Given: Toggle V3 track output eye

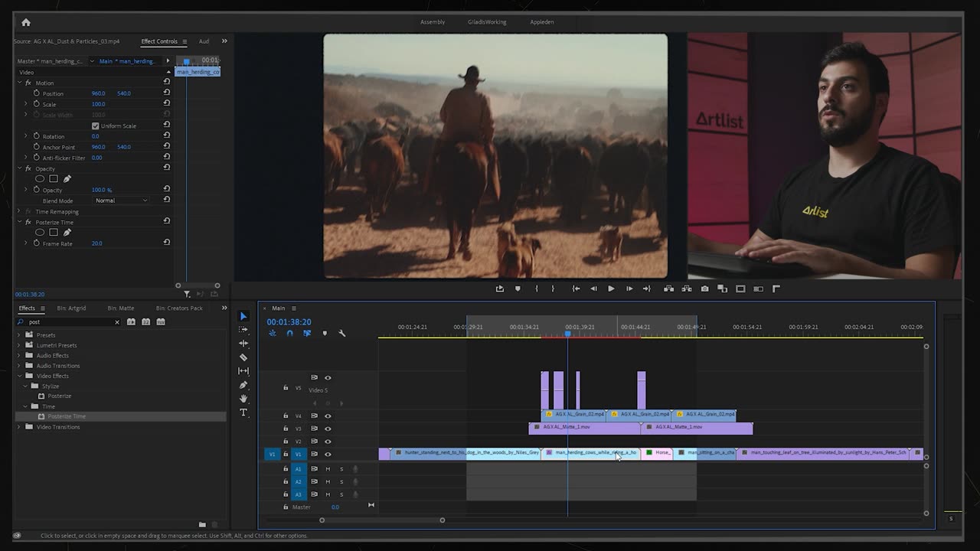Looking at the screenshot, I should click(328, 429).
